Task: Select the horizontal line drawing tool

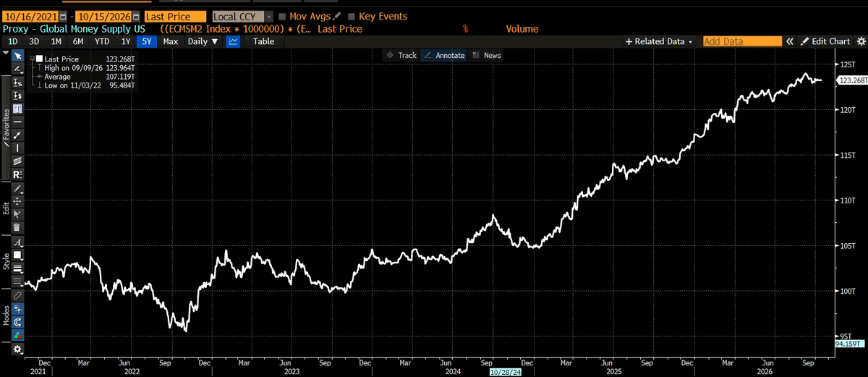Action: pos(18,122)
